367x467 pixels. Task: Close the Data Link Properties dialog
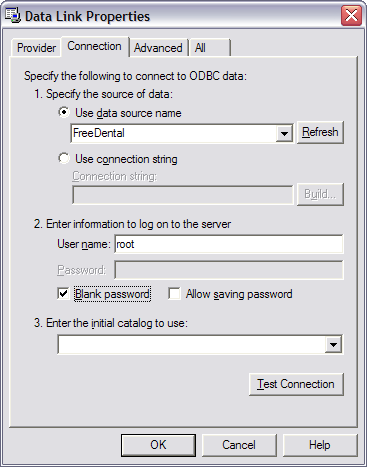351,16
